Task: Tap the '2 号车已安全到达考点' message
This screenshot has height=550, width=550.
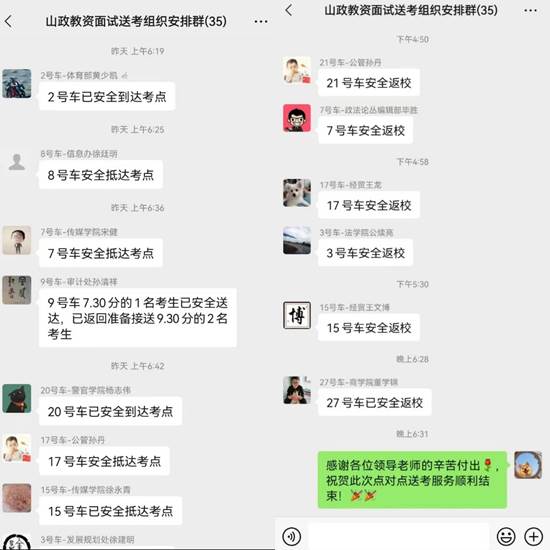Action: click(107, 96)
